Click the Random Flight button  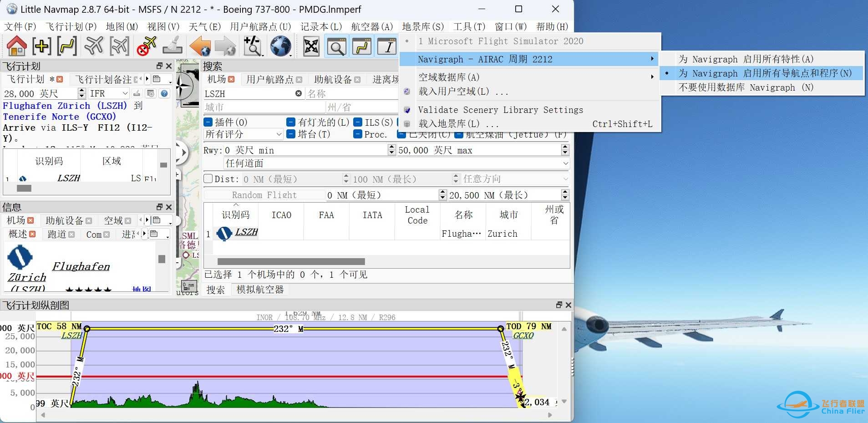pyautogui.click(x=264, y=195)
